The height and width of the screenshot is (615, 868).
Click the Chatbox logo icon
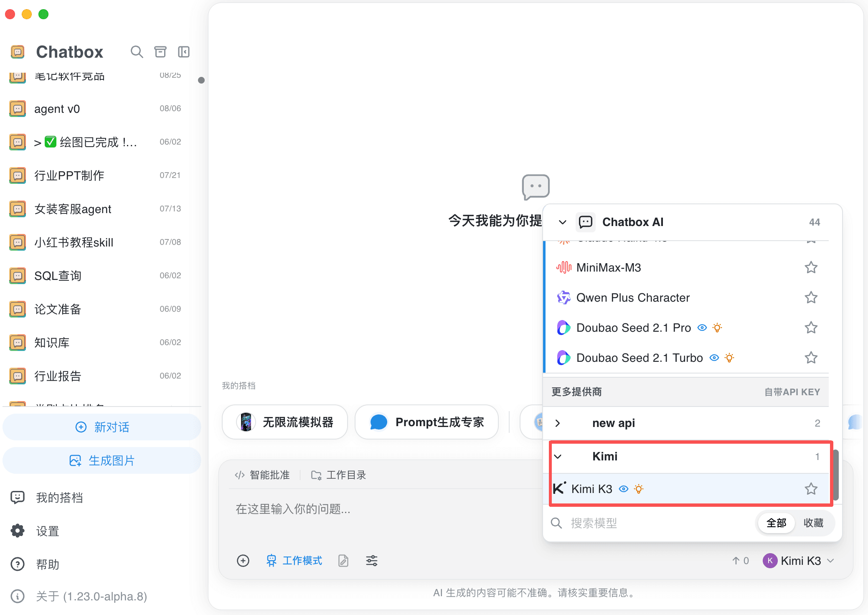tap(18, 52)
